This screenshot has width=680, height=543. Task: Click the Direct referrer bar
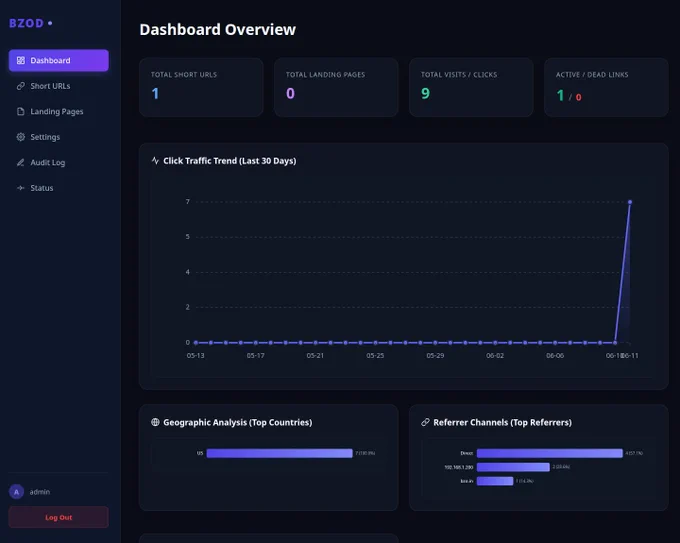(549, 453)
